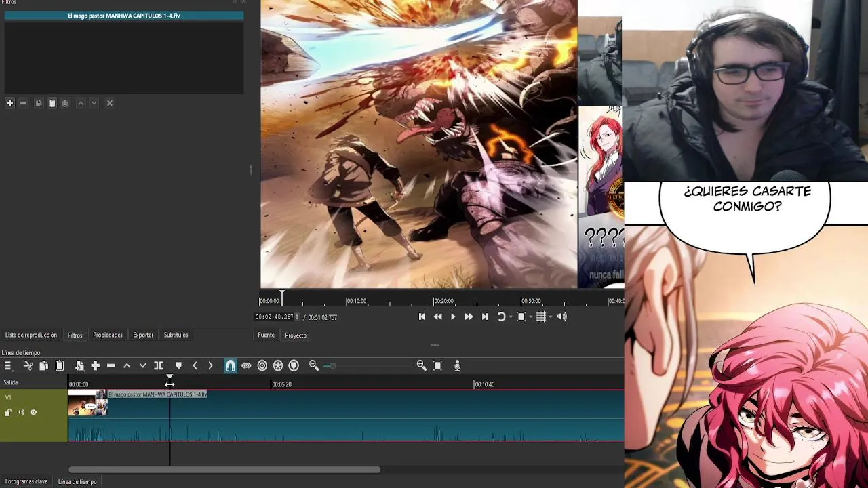The width and height of the screenshot is (868, 488).
Task: Click the current timecode field 00:02:40.267
Action: click(274, 317)
